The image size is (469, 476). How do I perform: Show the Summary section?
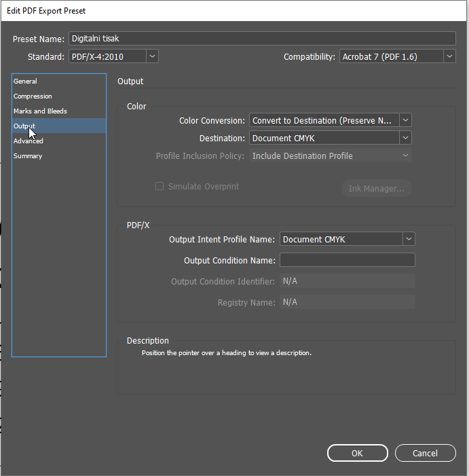coord(28,156)
